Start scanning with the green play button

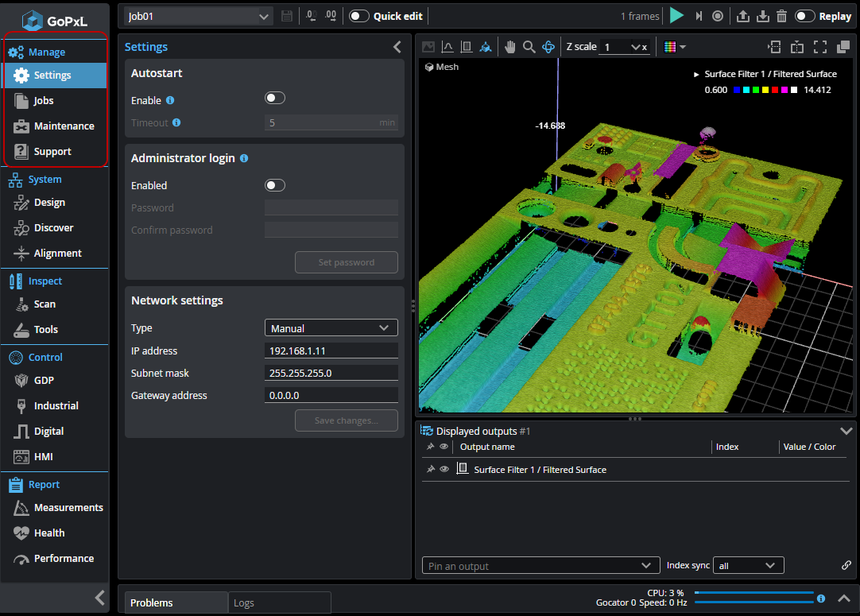[x=676, y=16]
